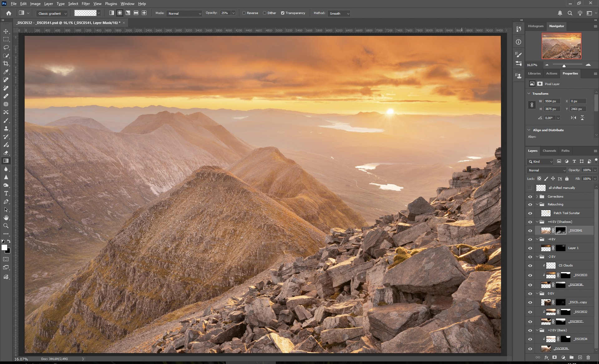Image resolution: width=599 pixels, height=364 pixels.
Task: Open the Histogram panel tab
Action: pos(535,26)
